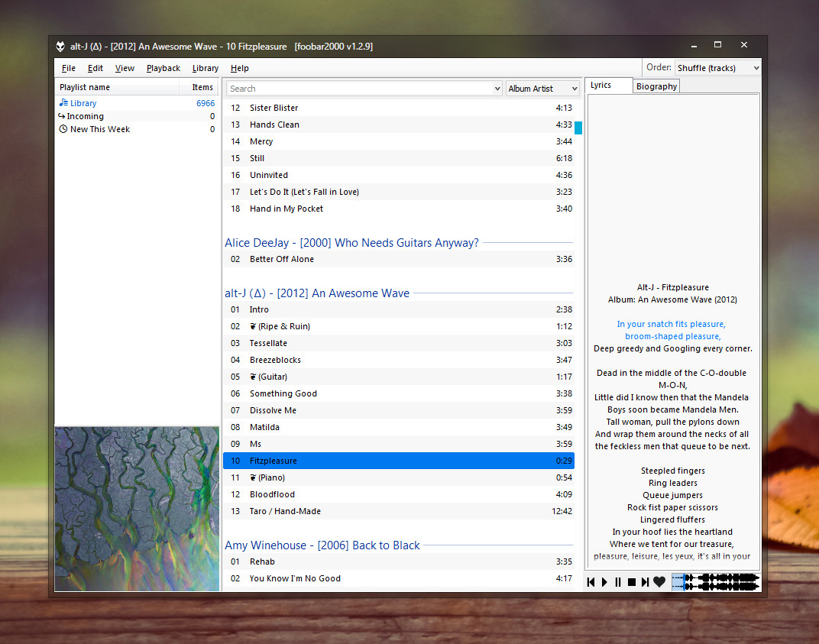The width and height of the screenshot is (819, 644).
Task: Select track (Ripe & Ruin)
Action: (399, 326)
